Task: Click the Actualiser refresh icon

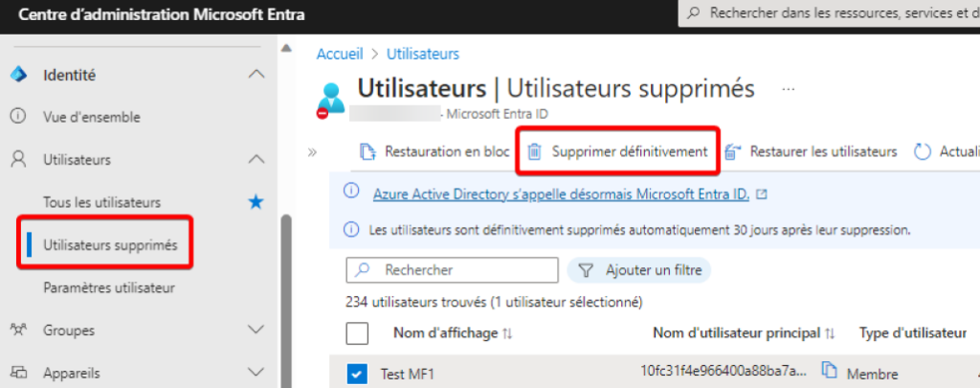Action: [x=923, y=151]
